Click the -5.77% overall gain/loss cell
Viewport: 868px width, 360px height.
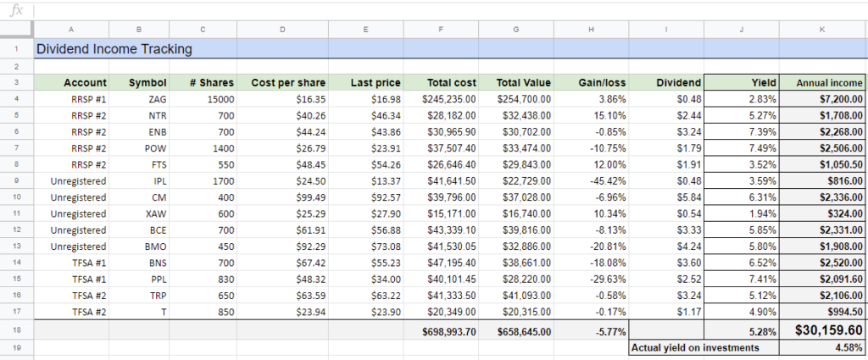(591, 330)
